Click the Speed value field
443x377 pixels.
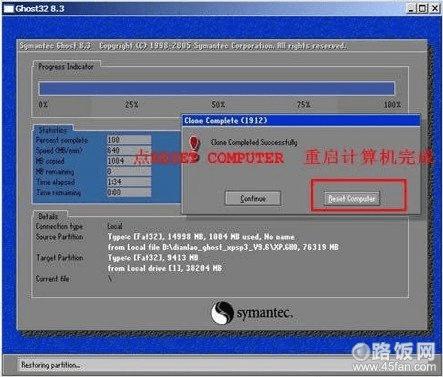pyautogui.click(x=129, y=150)
